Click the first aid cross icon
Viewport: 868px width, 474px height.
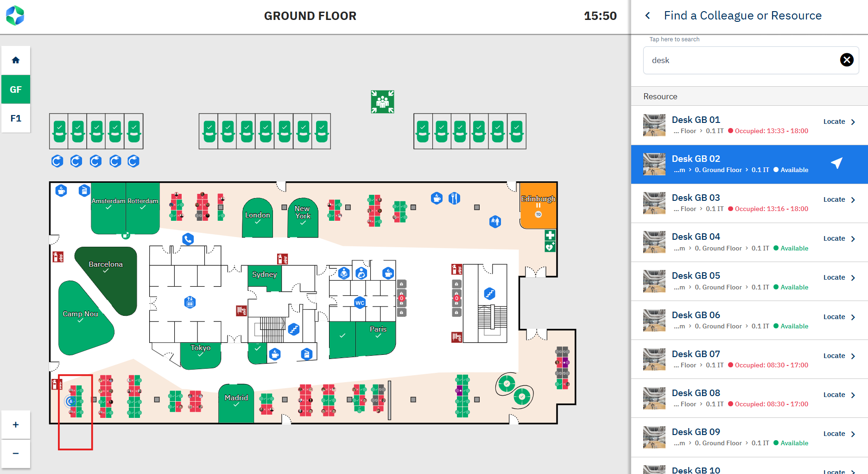point(550,235)
